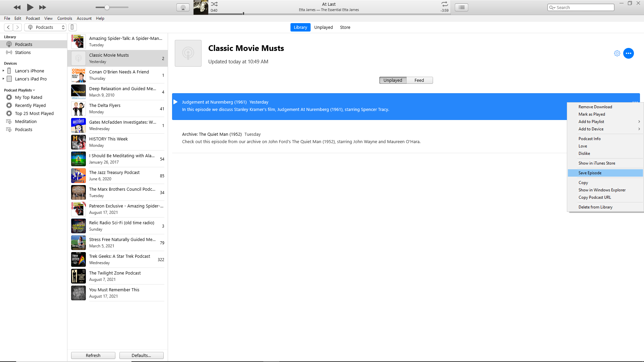The image size is (644, 362).
Task: Click the blue more-options ellipsis button
Action: [629, 53]
